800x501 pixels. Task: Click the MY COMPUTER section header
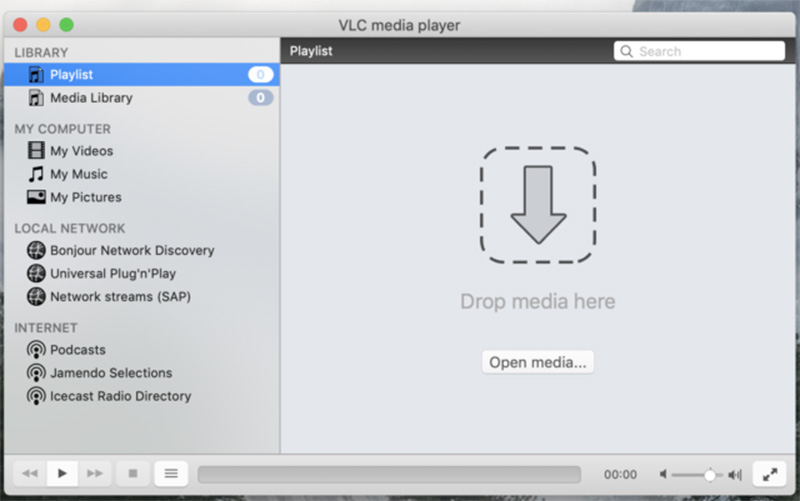click(x=62, y=129)
